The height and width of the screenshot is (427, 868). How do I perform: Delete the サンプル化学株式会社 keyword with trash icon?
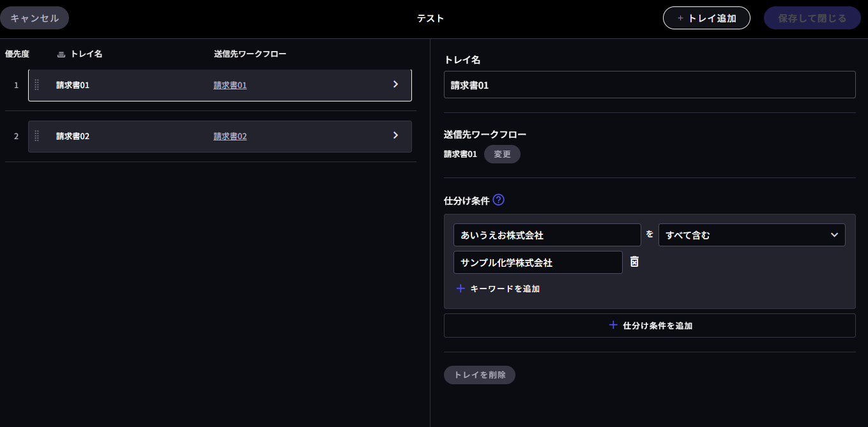[x=634, y=262]
